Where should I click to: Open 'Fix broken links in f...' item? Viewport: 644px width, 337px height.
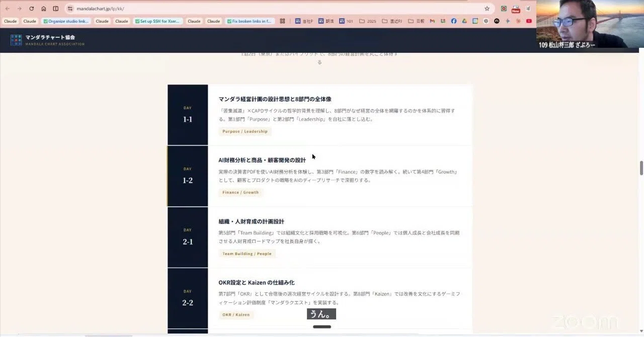249,21
